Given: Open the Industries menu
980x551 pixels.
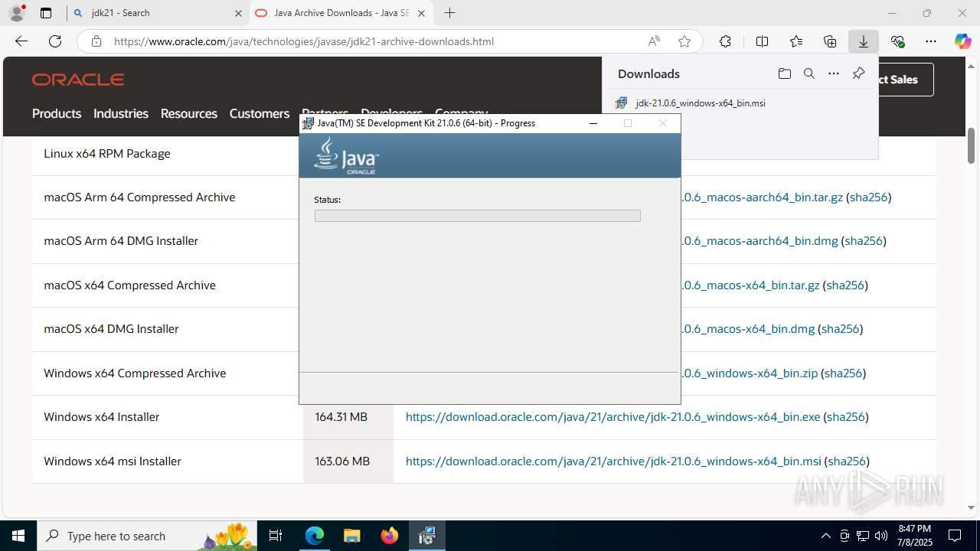Looking at the screenshot, I should tap(121, 113).
